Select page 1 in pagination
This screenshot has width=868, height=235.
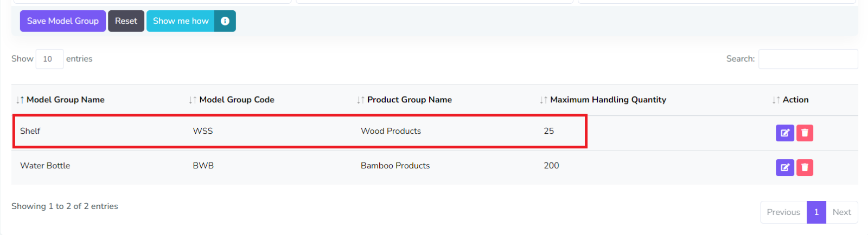(816, 212)
